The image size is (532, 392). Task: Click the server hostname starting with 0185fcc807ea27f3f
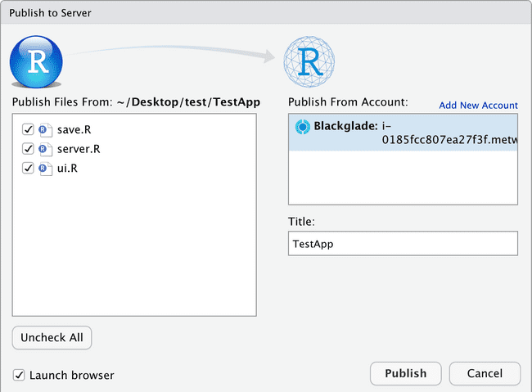(449, 139)
